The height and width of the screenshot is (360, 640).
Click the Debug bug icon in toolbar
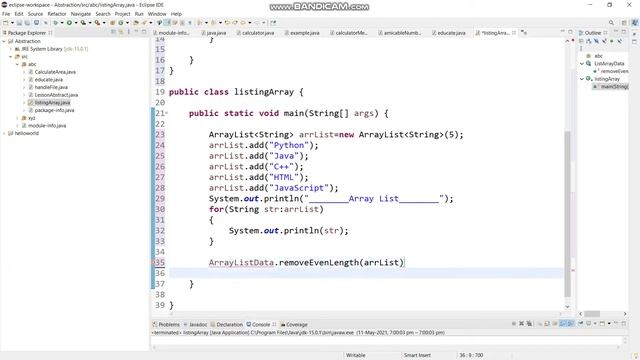click(x=55, y=23)
